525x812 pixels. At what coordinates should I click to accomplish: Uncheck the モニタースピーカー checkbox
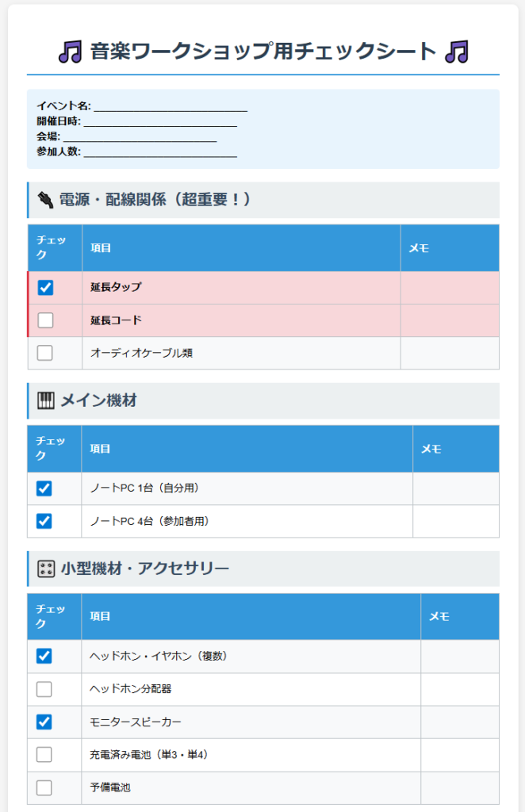44,722
